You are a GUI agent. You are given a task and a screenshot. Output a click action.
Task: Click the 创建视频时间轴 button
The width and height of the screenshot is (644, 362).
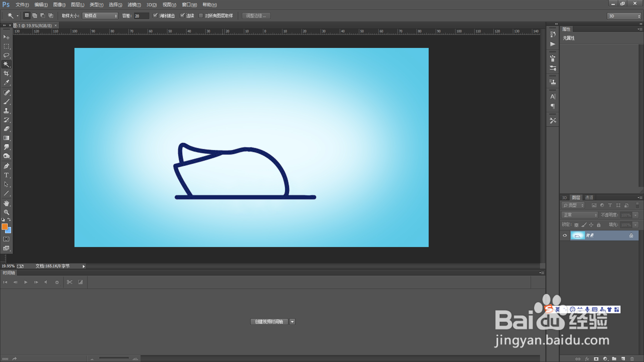tap(269, 322)
